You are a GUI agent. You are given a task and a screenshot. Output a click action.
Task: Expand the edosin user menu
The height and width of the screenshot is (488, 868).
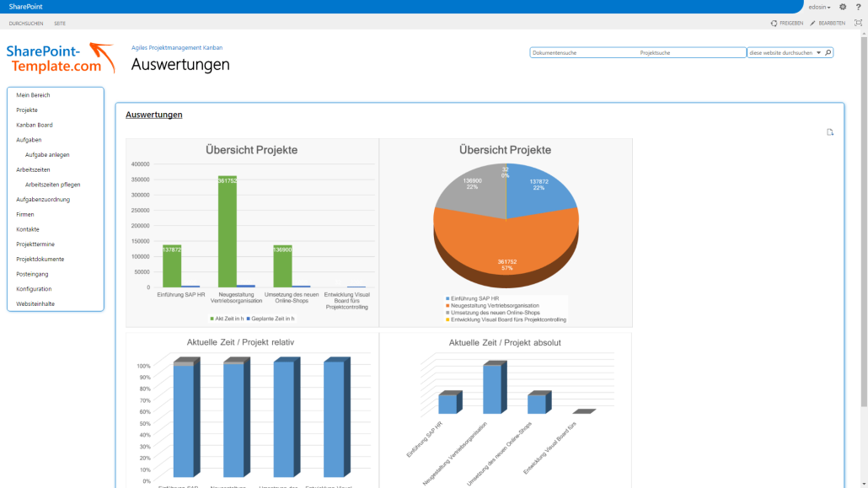click(819, 8)
